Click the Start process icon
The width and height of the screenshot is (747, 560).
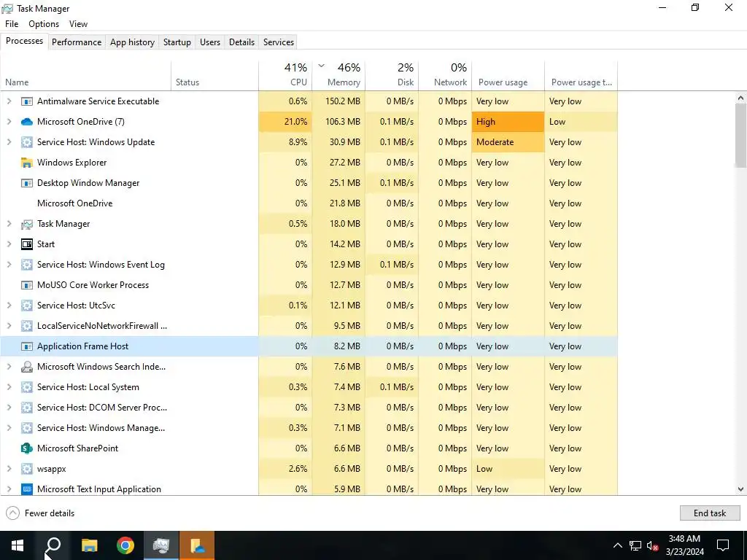click(27, 244)
